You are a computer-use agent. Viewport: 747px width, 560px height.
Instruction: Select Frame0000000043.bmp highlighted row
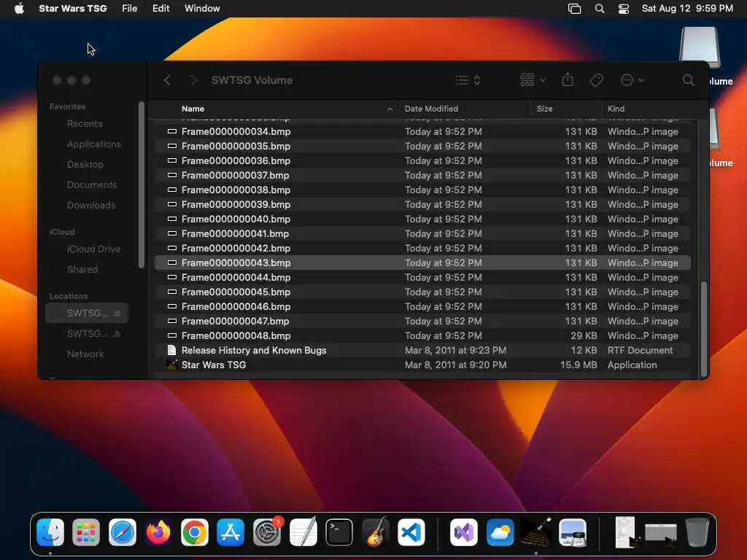pyautogui.click(x=422, y=262)
